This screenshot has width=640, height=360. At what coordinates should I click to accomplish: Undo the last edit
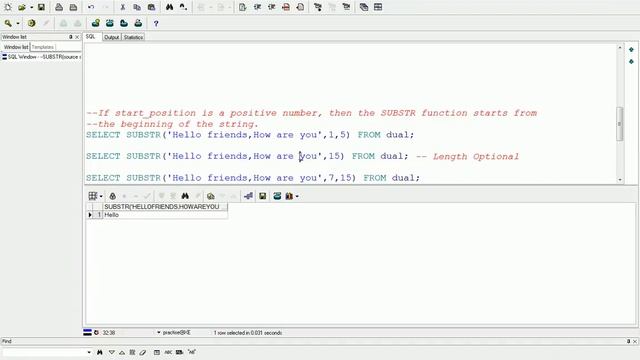[x=91, y=7]
